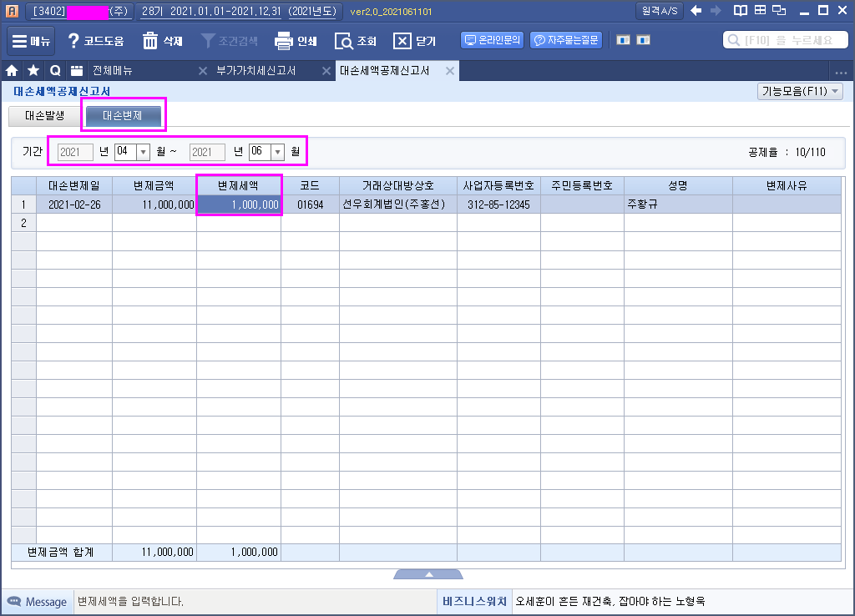Open the 비즈니스워치 news headline
The image size is (855, 616).
(x=610, y=601)
